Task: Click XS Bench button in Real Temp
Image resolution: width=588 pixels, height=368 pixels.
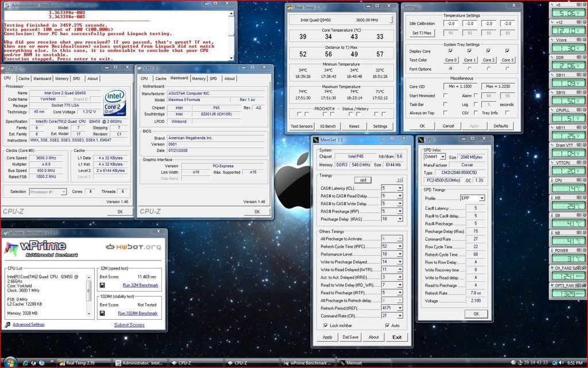Action: 328,126
